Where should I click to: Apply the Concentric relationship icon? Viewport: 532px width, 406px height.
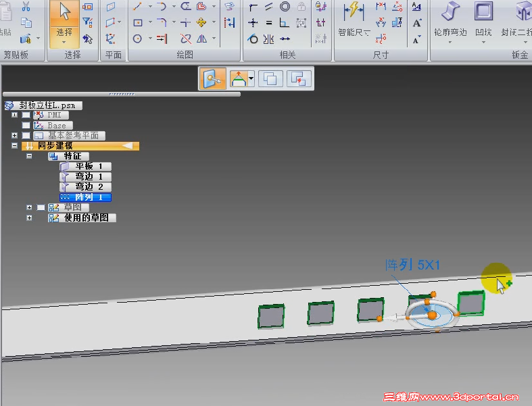click(x=285, y=7)
